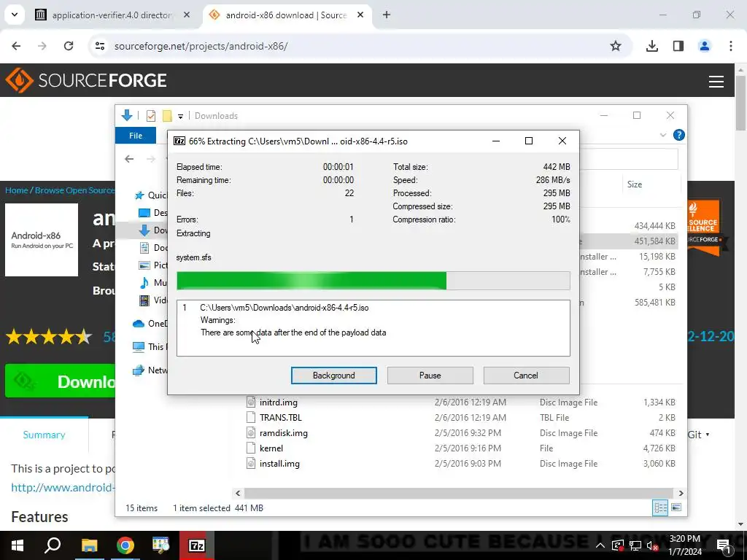
Task: Click the extraction progress bar
Action: point(373,281)
